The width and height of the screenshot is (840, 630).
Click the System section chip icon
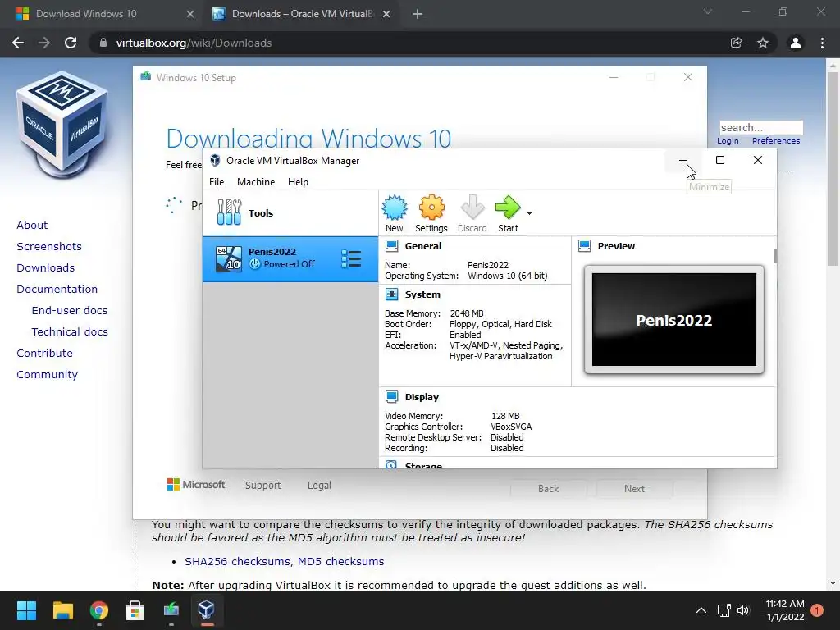(x=391, y=294)
